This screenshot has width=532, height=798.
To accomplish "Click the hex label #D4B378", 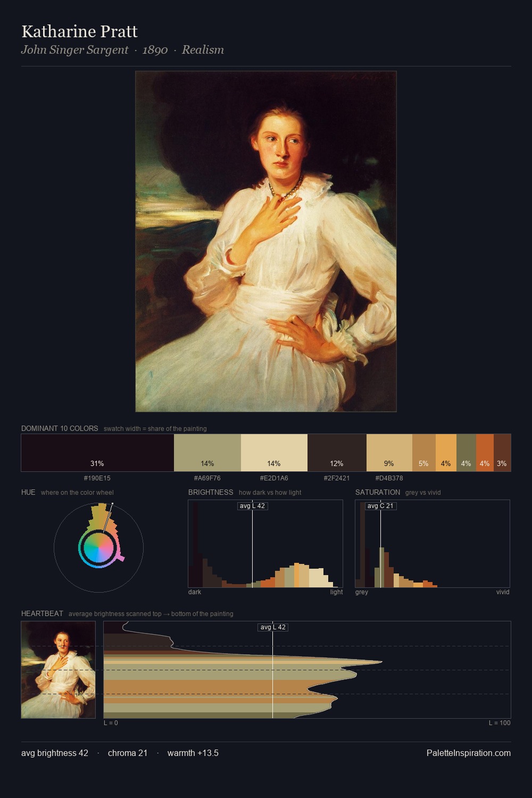I will [x=389, y=478].
